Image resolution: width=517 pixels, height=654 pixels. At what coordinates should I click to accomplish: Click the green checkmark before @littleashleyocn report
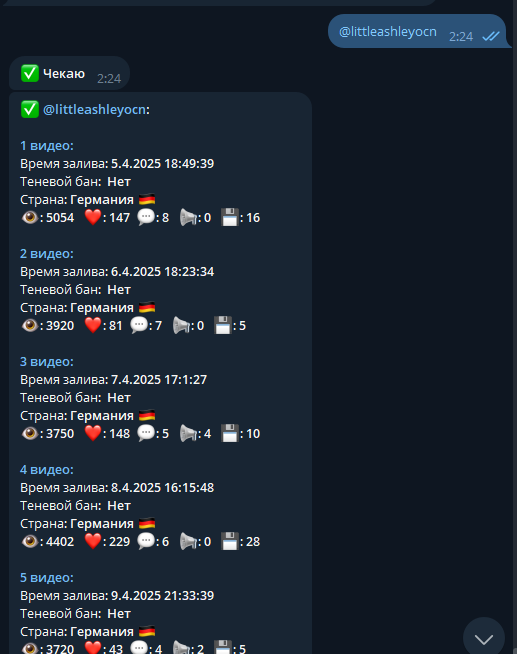pos(30,109)
